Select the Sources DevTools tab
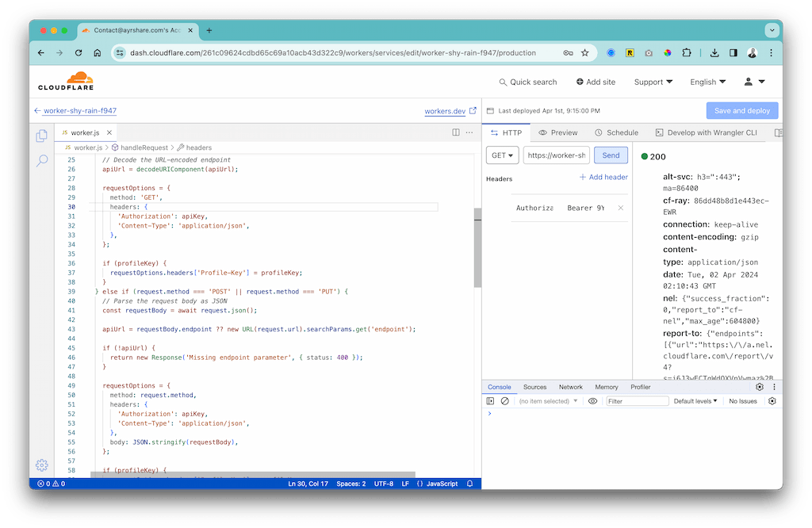The height and width of the screenshot is (528, 812). click(x=535, y=387)
